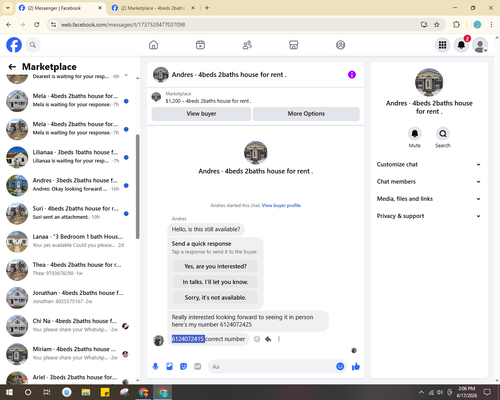The height and width of the screenshot is (400, 500).
Task: Bookmark this page star icon
Action: pyautogui.click(x=437, y=25)
